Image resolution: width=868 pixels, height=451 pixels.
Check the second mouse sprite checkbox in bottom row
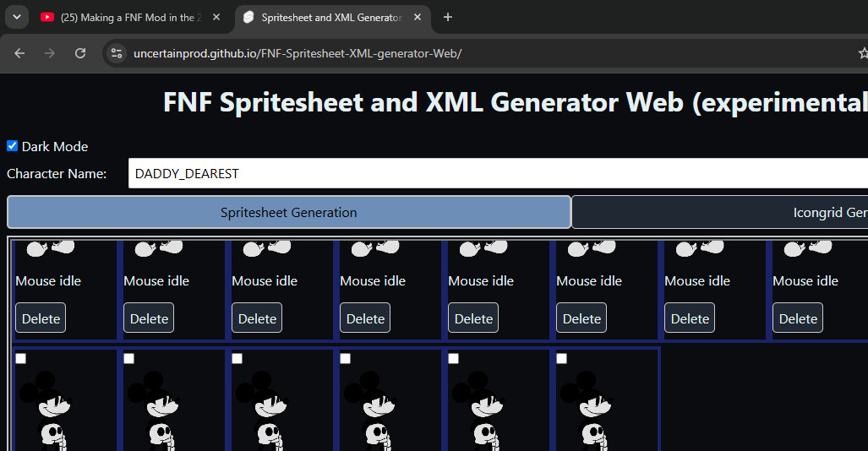coord(129,359)
